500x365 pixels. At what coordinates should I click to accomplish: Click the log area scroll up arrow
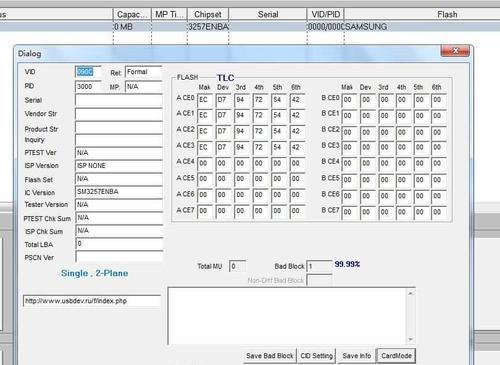point(411,293)
